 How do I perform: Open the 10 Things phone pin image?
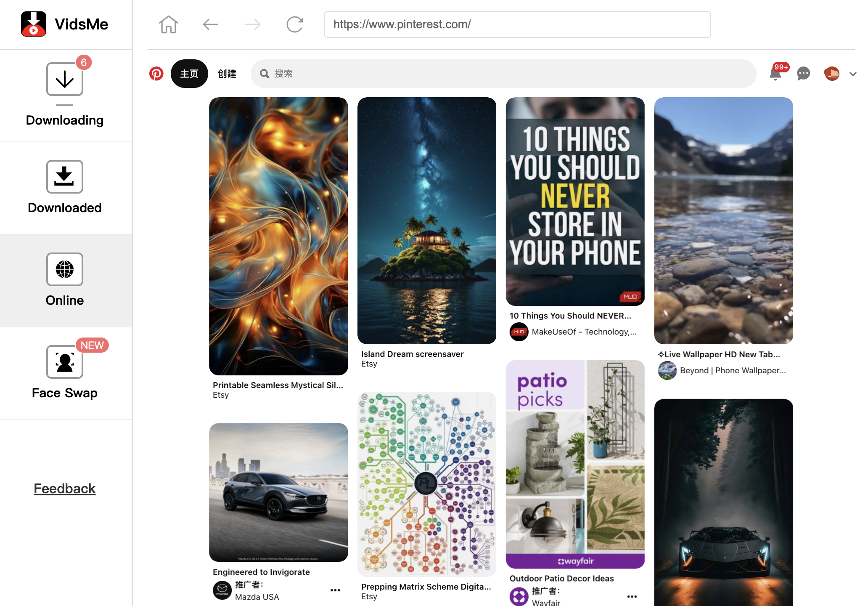[575, 201]
